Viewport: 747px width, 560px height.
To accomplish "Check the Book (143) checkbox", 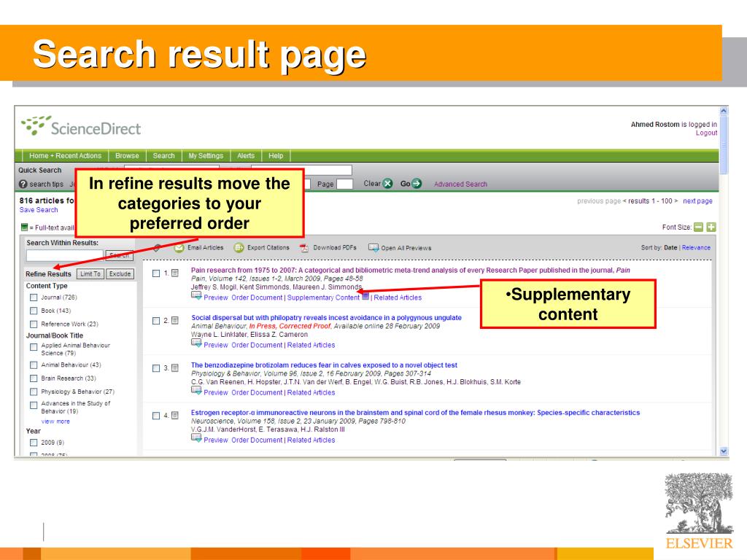I will (34, 311).
